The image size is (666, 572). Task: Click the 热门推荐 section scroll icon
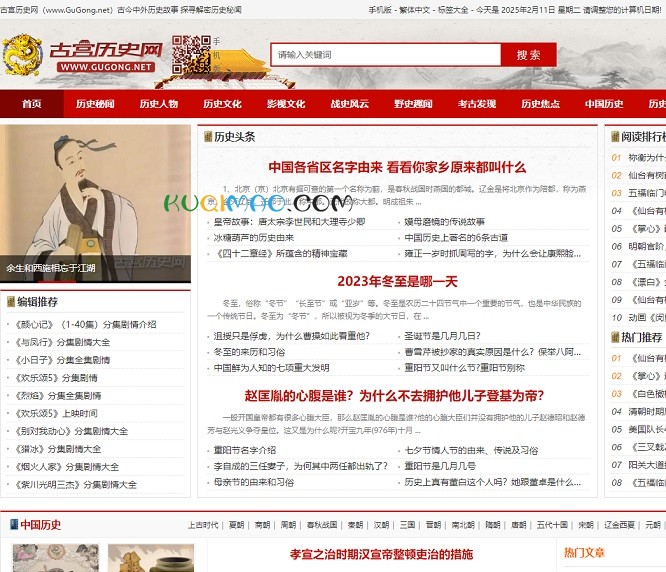coord(615,338)
